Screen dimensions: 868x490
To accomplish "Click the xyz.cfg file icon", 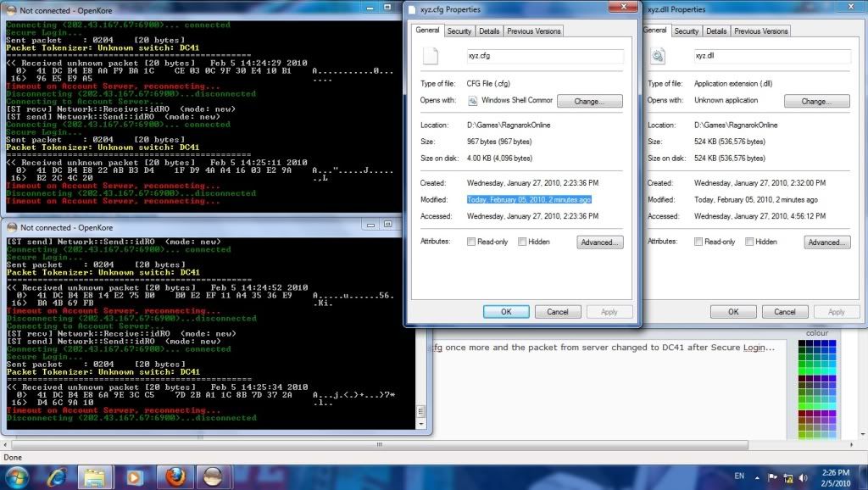I will point(431,56).
